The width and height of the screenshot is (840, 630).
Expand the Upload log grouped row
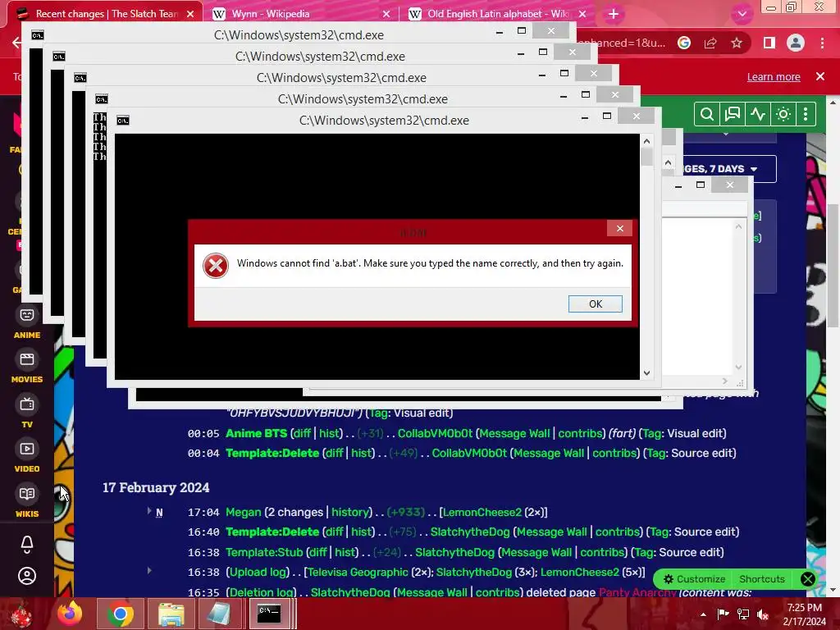coord(149,571)
